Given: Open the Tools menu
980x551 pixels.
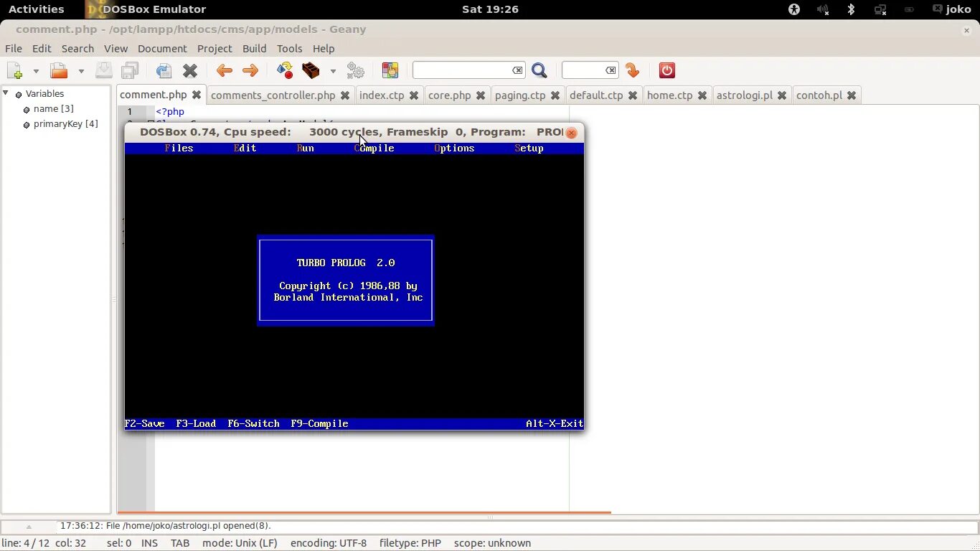Looking at the screenshot, I should 290,49.
